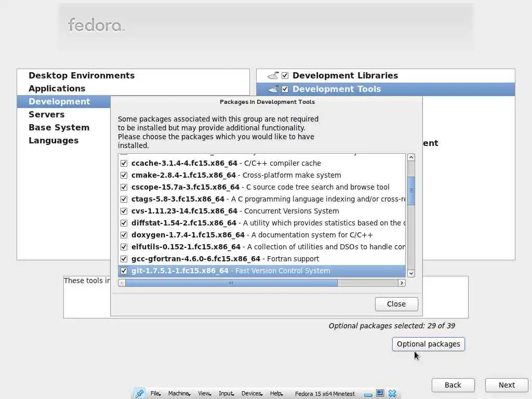Image resolution: width=532 pixels, height=399 pixels.
Task: Select the Development Libraries group row
Action: pos(385,75)
